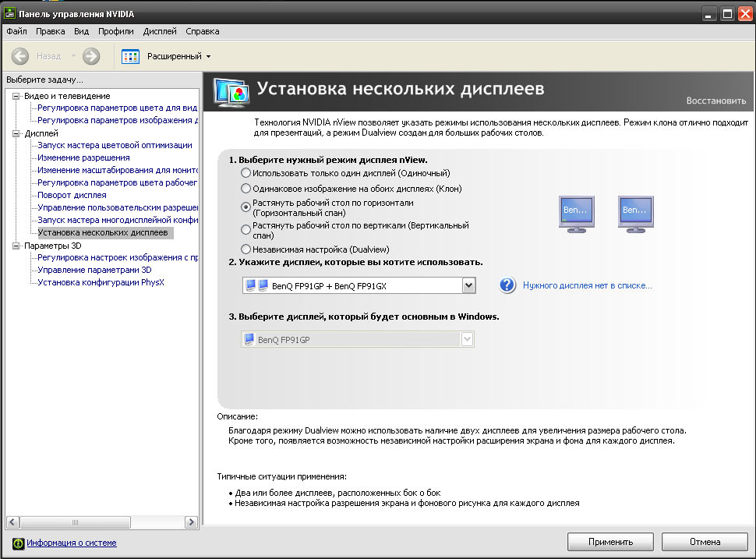The width and height of the screenshot is (756, 559).
Task: Click the multi-display setup header icon
Action: (231, 93)
